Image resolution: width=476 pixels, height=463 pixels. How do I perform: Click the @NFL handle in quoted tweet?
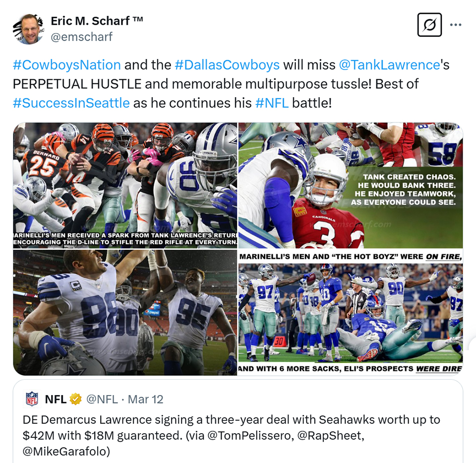point(102,399)
